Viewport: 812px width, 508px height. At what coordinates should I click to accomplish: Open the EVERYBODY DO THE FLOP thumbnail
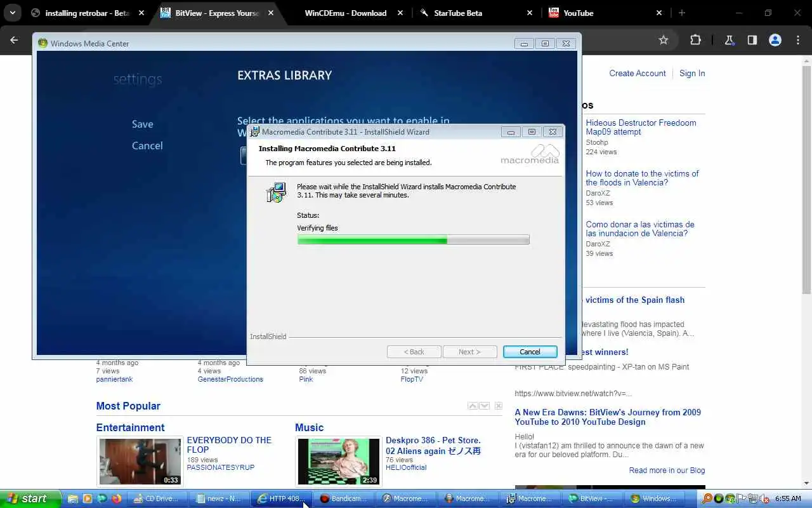[140, 462]
